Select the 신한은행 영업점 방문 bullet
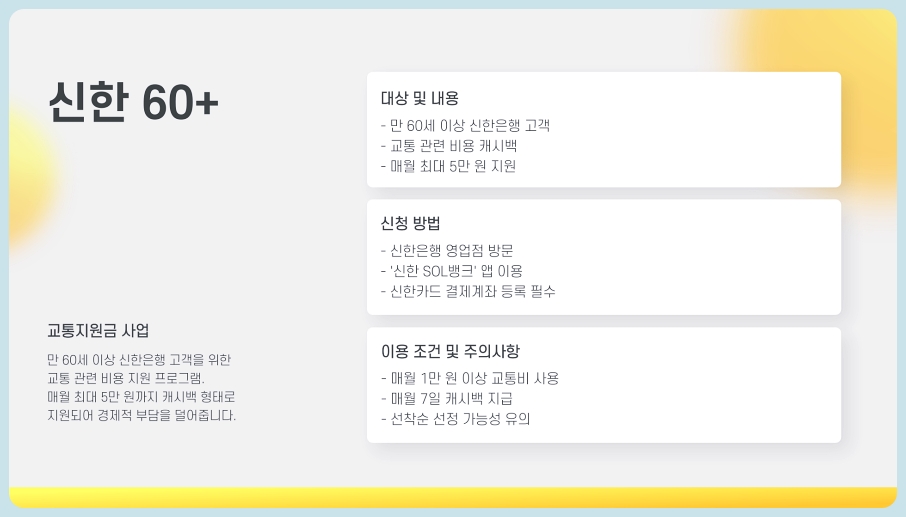The image size is (906, 517). 447,250
